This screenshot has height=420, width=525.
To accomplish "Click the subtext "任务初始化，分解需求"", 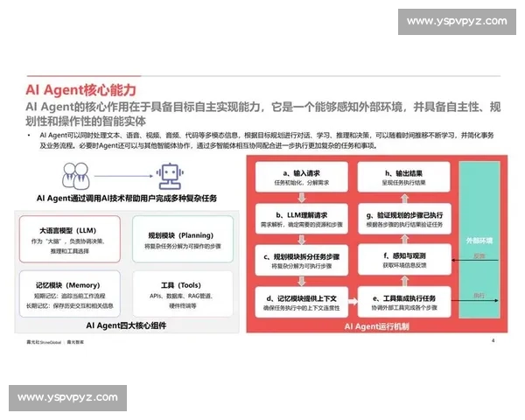I will coord(301,183).
